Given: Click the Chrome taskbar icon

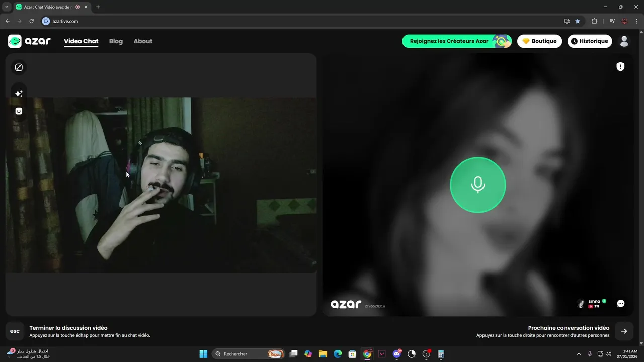Looking at the screenshot, I should tap(367, 354).
